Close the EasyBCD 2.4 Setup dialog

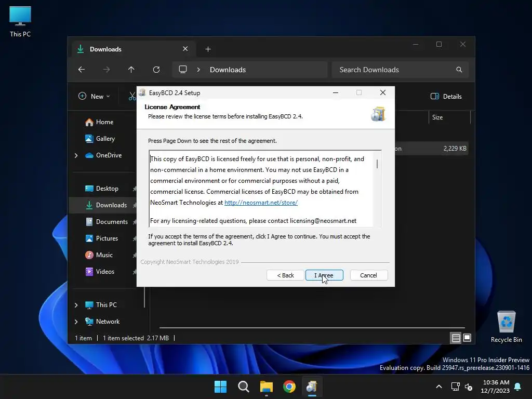tap(383, 92)
